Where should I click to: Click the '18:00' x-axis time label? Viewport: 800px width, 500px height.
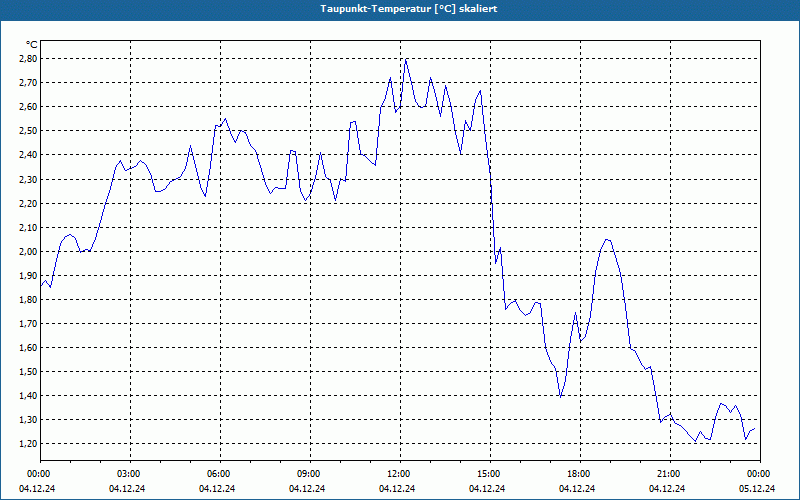tap(580, 474)
